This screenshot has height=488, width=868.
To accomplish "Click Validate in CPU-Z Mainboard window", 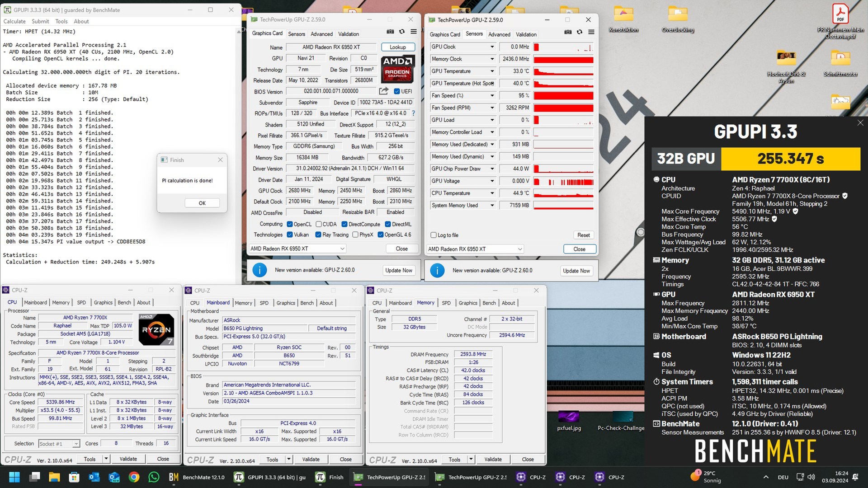I will (x=311, y=460).
